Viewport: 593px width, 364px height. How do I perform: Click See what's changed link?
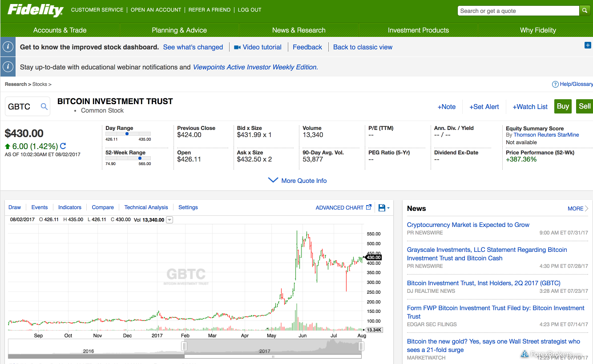click(193, 47)
